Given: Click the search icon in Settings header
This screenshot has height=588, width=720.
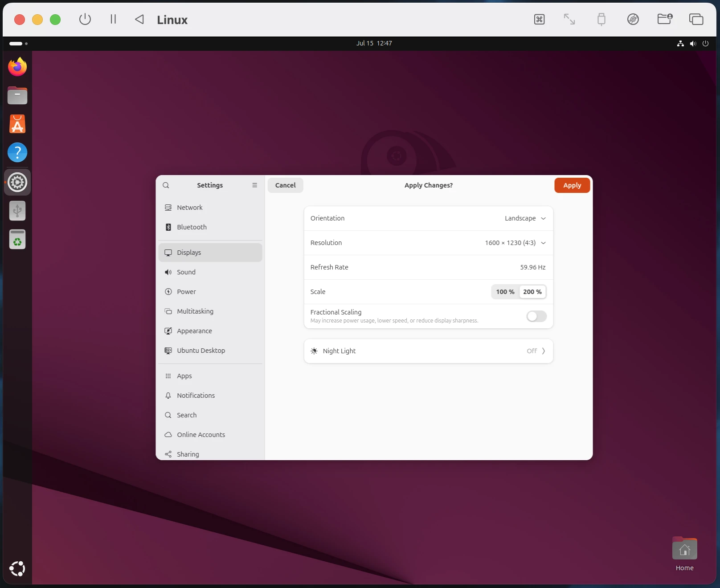Looking at the screenshot, I should [x=166, y=185].
